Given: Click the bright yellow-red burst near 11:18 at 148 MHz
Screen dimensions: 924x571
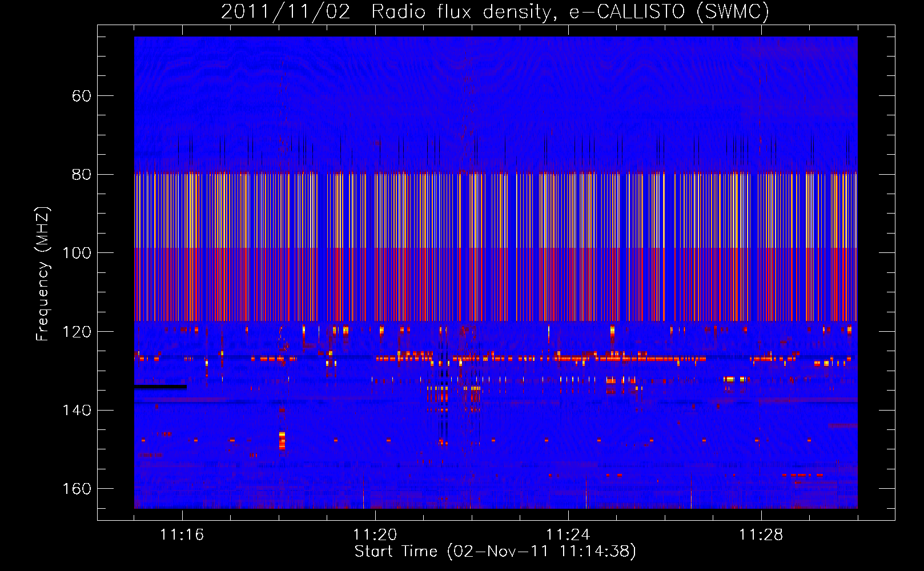Looking at the screenshot, I should tap(282, 441).
